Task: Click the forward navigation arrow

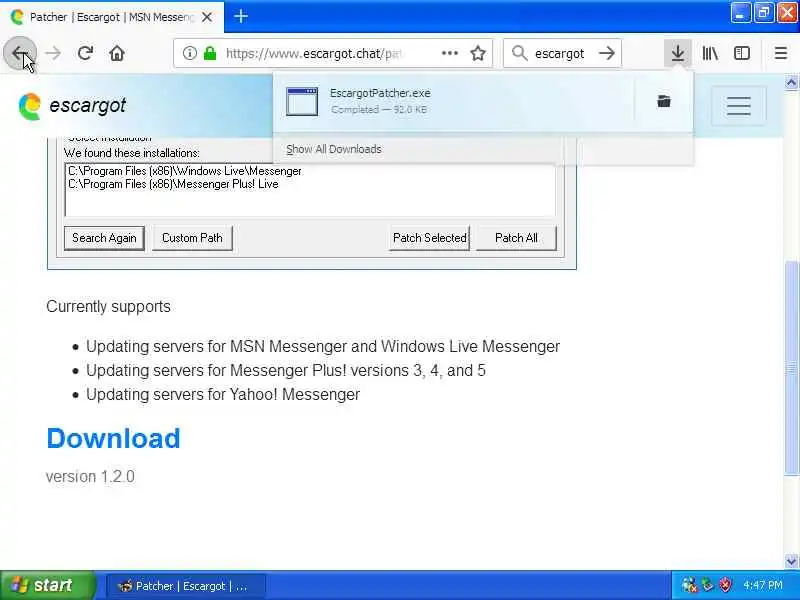Action: pos(53,53)
